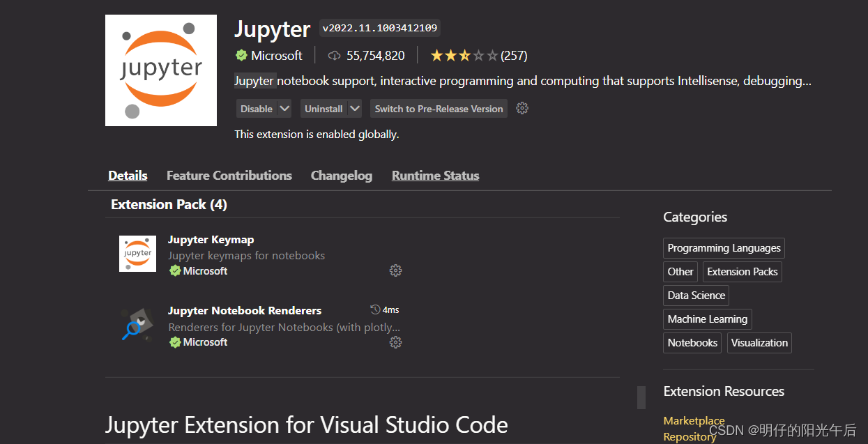This screenshot has height=444, width=868.
Task: Click the Jupyter extension title text
Action: click(273, 29)
